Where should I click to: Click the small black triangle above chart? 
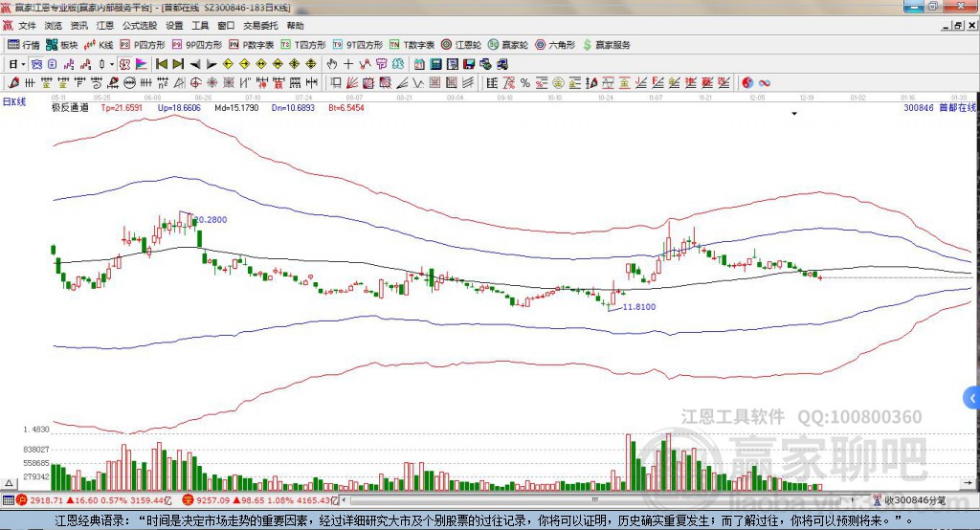point(794,114)
